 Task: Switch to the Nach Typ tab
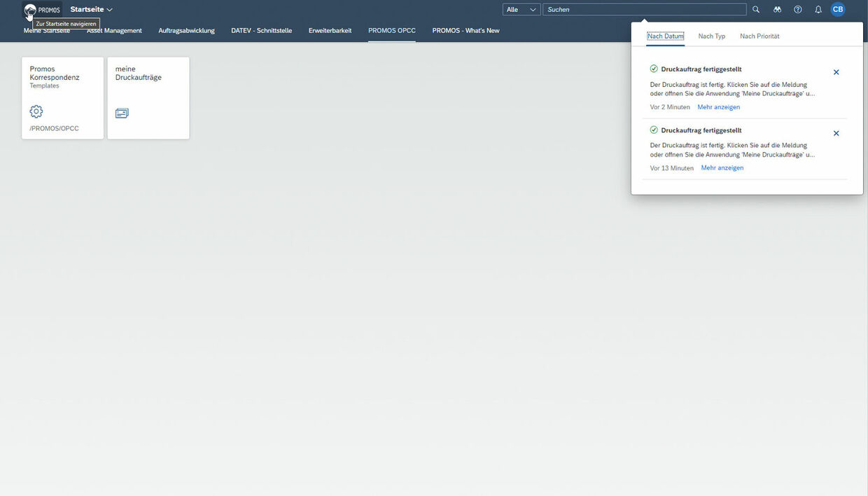(x=711, y=36)
